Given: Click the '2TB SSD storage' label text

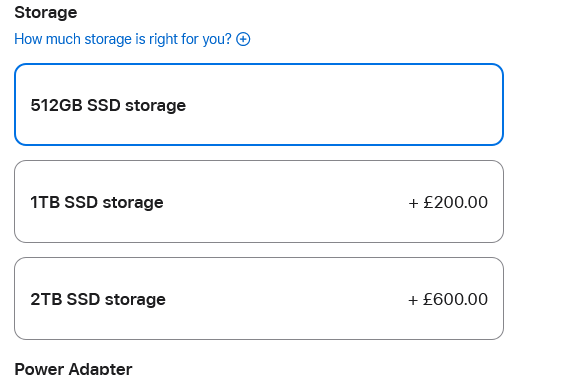Looking at the screenshot, I should (98, 299).
